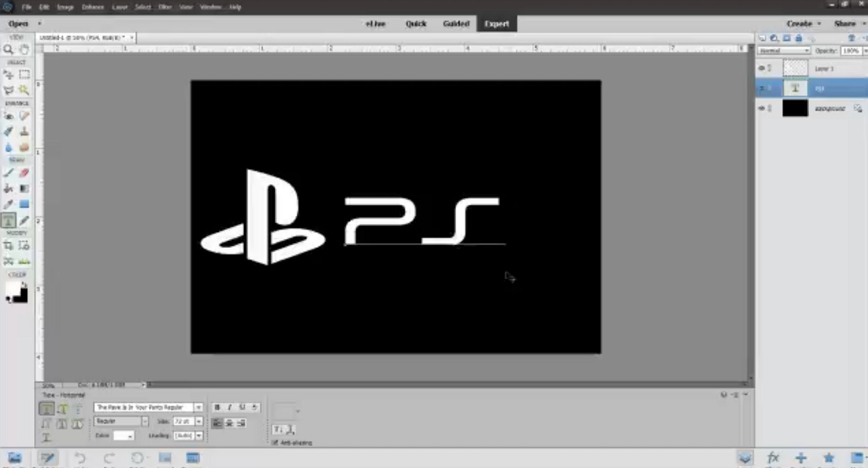868x468 pixels.
Task: Select the Gradient tool
Action: click(x=24, y=188)
